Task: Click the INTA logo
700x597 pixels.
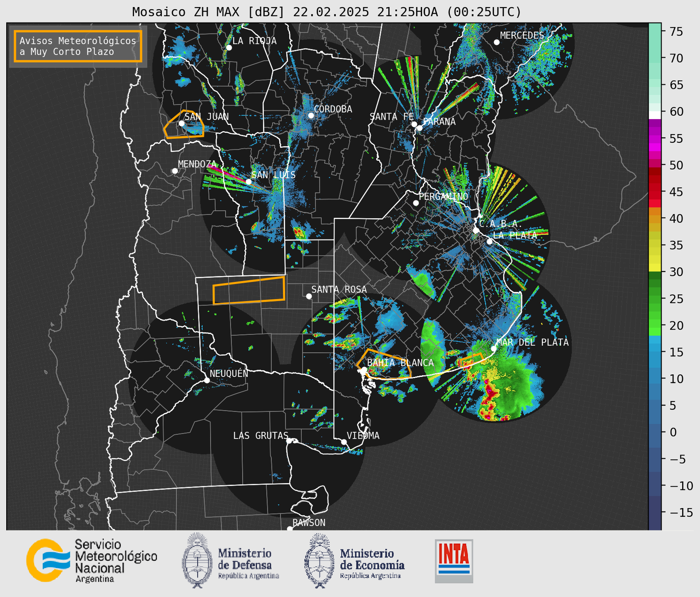Action: [x=454, y=561]
